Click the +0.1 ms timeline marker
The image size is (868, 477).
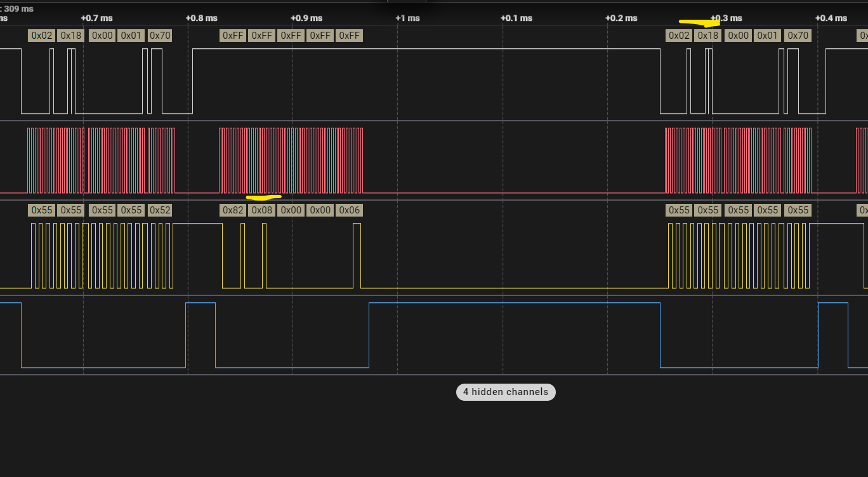pyautogui.click(x=516, y=18)
